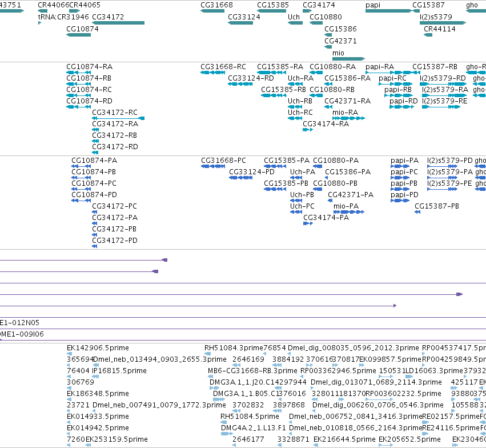
Task: Click the CG34172 gene label
Action: point(108,17)
